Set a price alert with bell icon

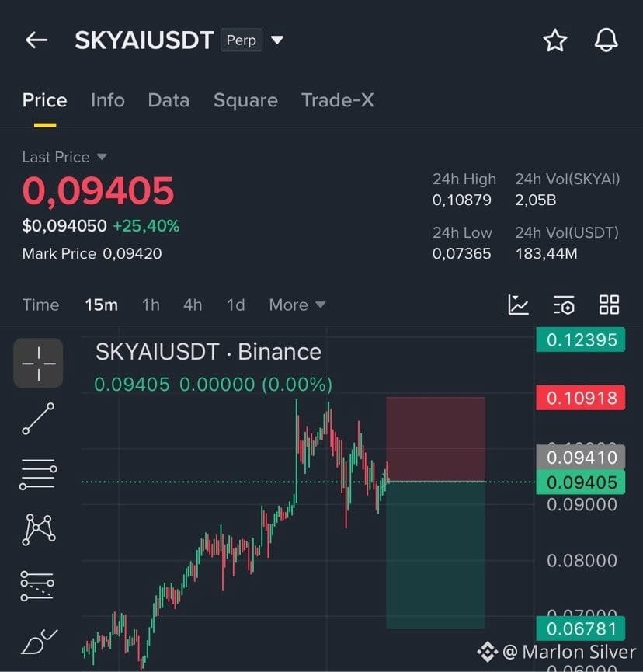606,40
